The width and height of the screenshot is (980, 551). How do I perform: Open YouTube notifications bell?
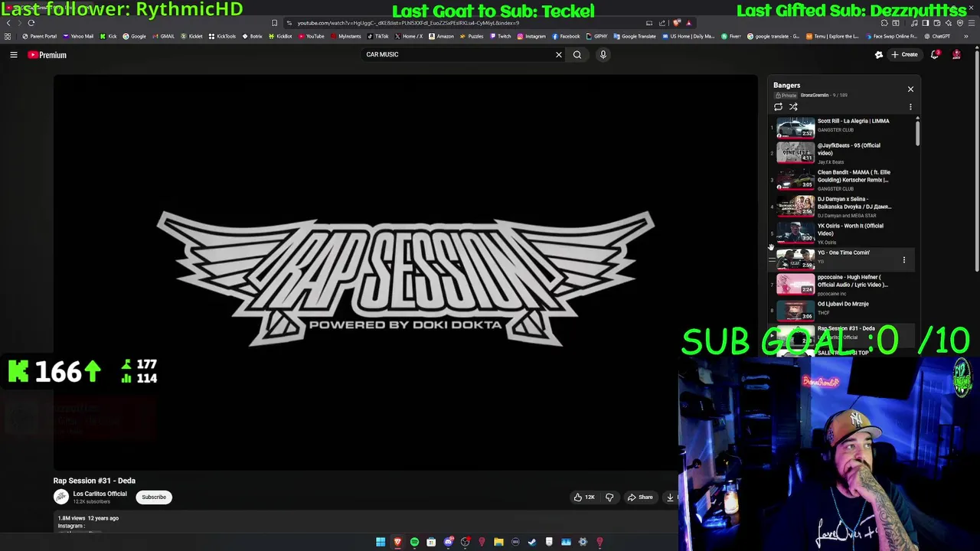click(935, 54)
